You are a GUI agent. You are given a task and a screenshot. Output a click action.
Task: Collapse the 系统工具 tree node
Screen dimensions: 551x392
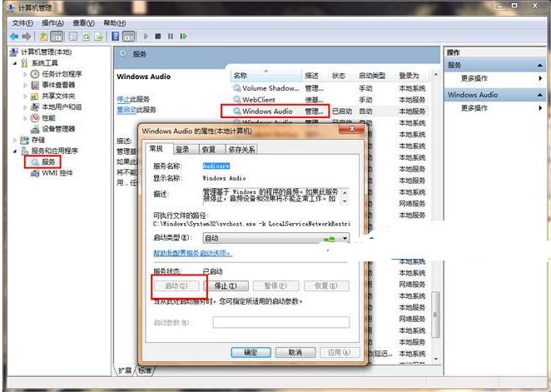15,63
